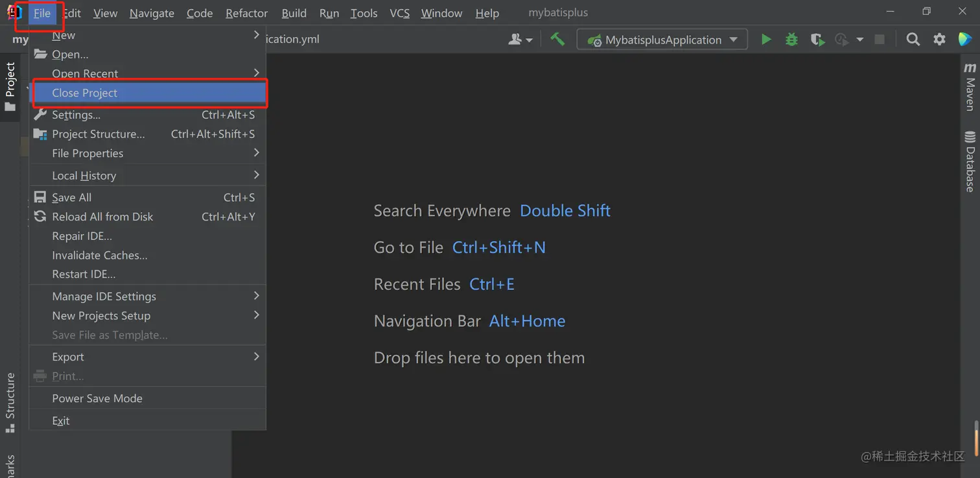Image resolution: width=980 pixels, height=478 pixels.
Task: Select Close Project from File menu
Action: pos(85,93)
